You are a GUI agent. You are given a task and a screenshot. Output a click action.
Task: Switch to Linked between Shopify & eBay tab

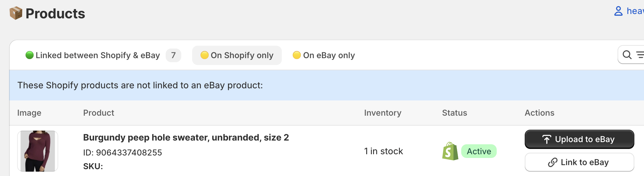[x=97, y=55]
